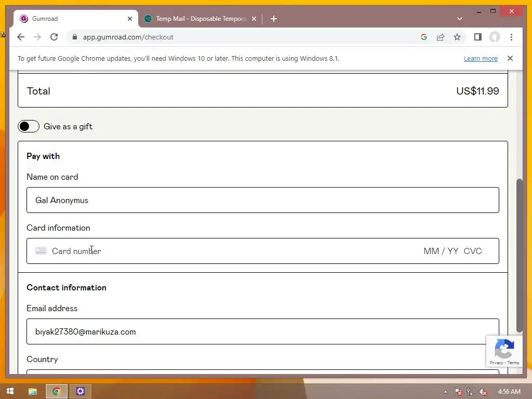The image size is (532, 399).
Task: Click the address bar URL
Action: pyautogui.click(x=128, y=37)
